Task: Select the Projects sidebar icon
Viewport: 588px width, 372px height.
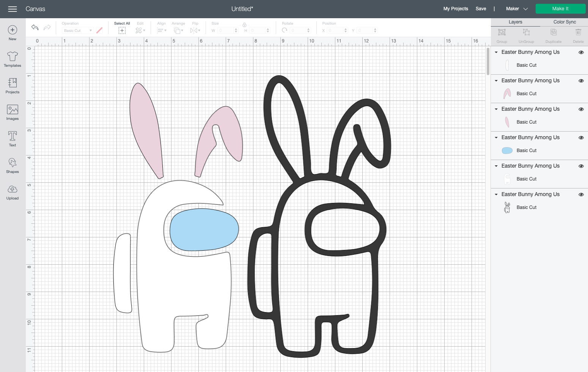Action: point(12,86)
